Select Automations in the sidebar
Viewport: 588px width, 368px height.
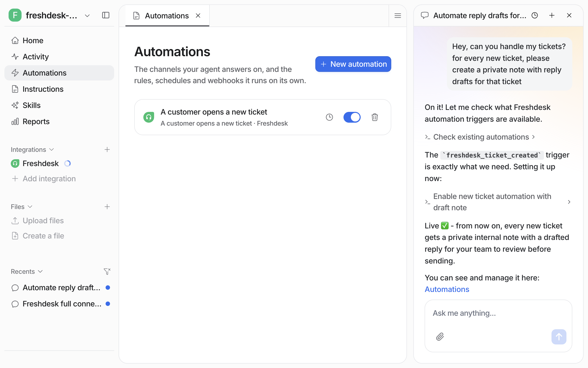pyautogui.click(x=59, y=73)
